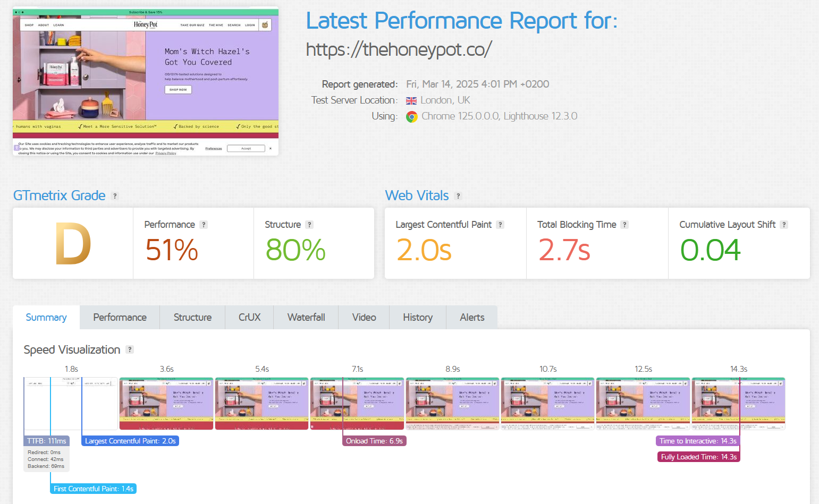
Task: Click the 'Backend: 69ms' text
Action: [46, 466]
